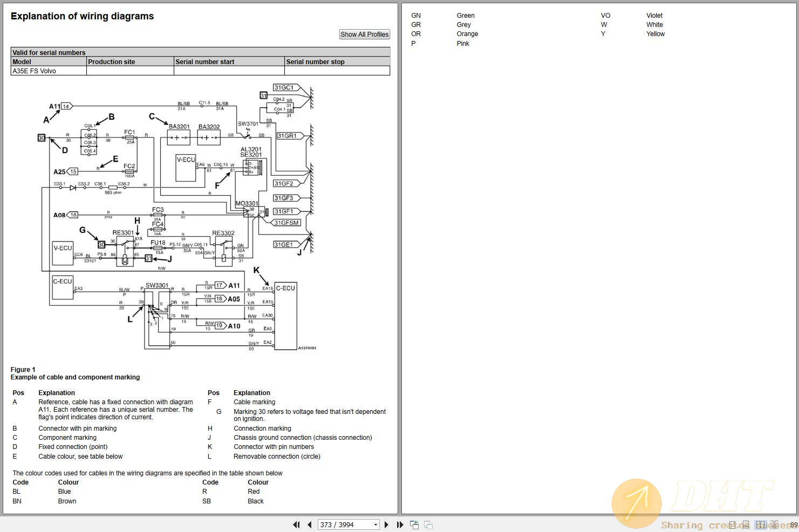Click the 'Cable marking' explanation for F
Viewport: 799px width, 532px height.
coord(255,402)
